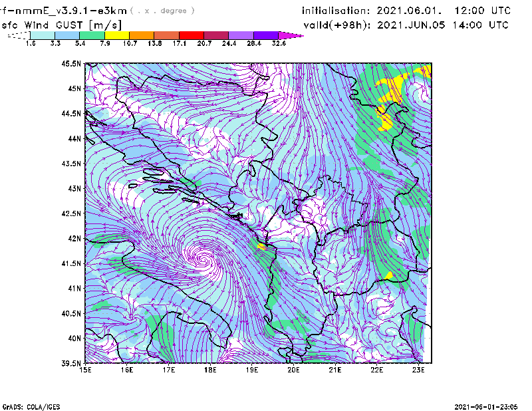Click the "valid(+98h): 2021.JUN.05 14:00 UTC" text

[x=406, y=25]
